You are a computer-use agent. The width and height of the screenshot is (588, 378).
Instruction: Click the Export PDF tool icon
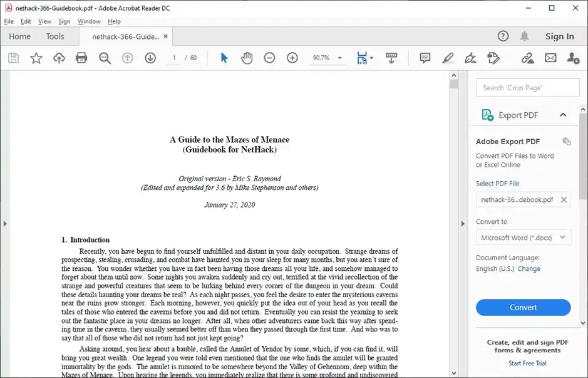click(487, 115)
